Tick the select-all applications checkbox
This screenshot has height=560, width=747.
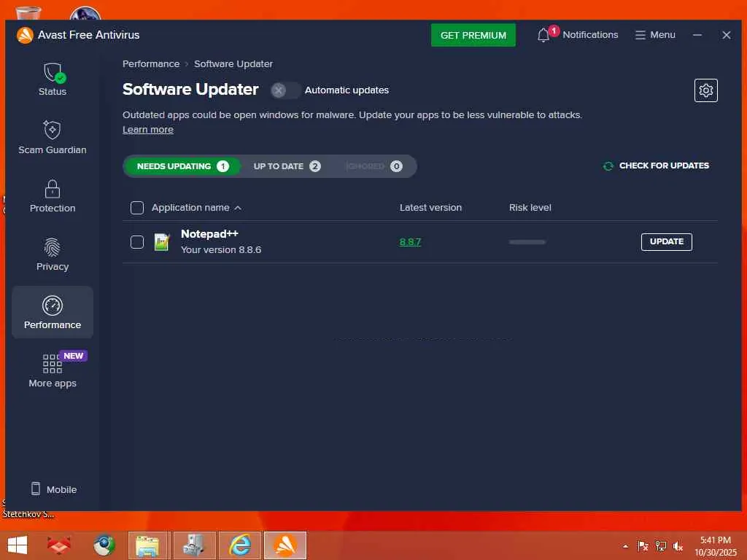137,208
